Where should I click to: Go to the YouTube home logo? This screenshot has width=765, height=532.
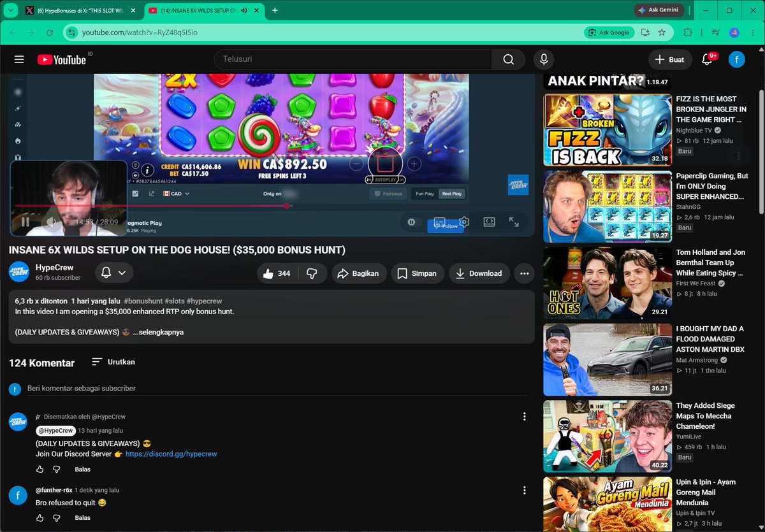62,60
